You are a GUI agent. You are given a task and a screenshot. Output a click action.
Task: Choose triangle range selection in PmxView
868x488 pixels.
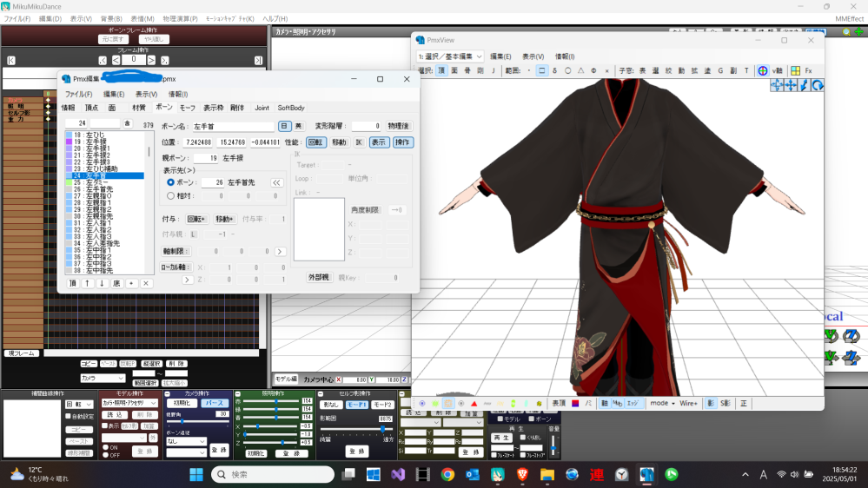580,71
